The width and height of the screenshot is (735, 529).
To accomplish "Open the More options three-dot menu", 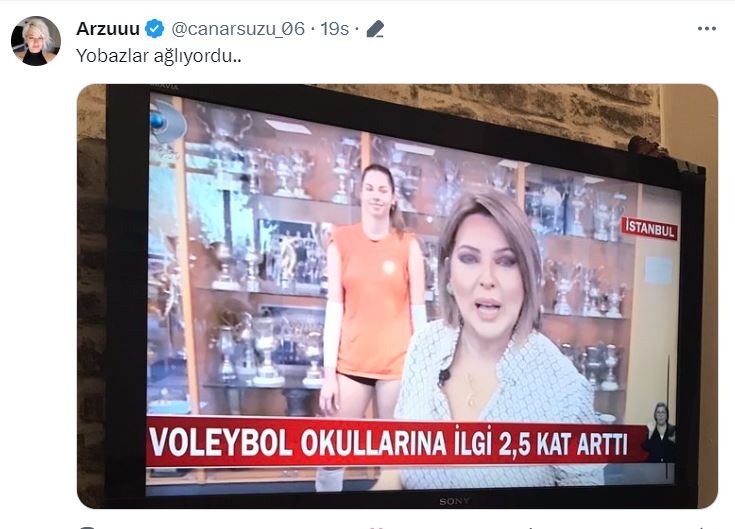I will [x=706, y=29].
